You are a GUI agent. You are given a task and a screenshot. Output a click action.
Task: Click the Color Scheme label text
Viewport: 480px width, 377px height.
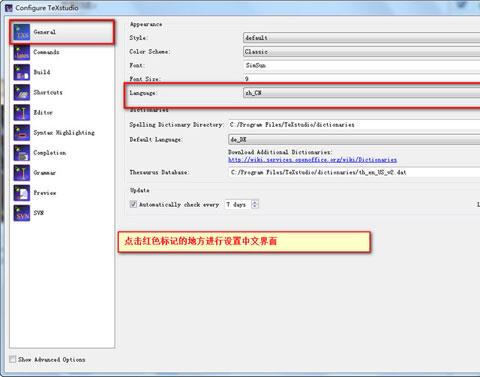click(149, 52)
